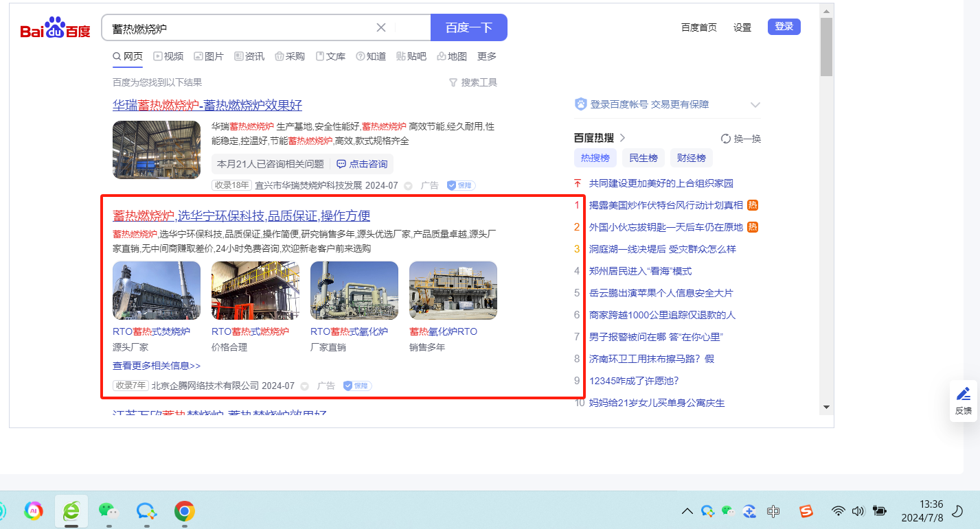980x529 pixels.
Task: Select the 财经榜 tab
Action: coord(691,158)
